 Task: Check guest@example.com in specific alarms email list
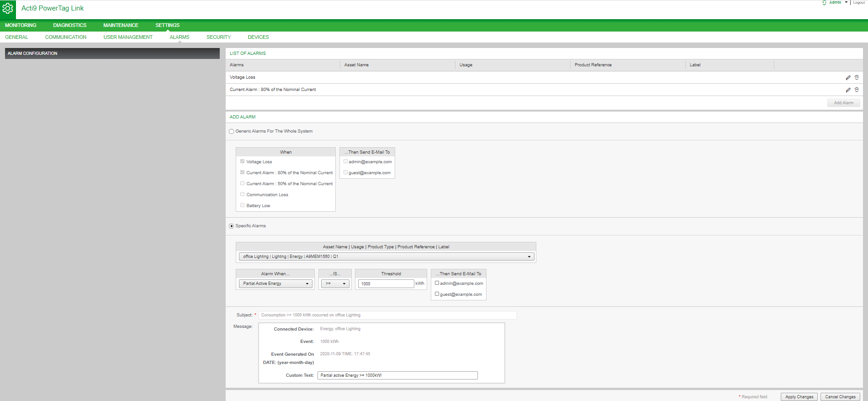(437, 294)
